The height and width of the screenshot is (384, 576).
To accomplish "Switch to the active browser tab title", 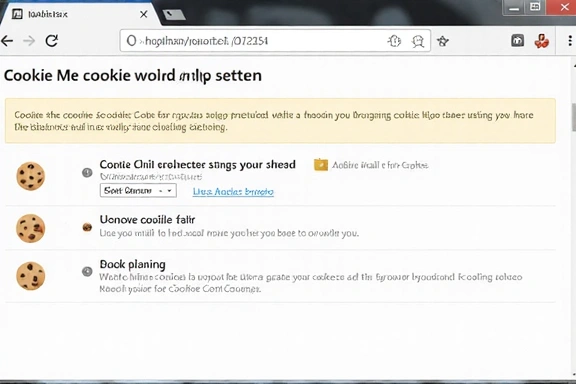I will point(48,14).
